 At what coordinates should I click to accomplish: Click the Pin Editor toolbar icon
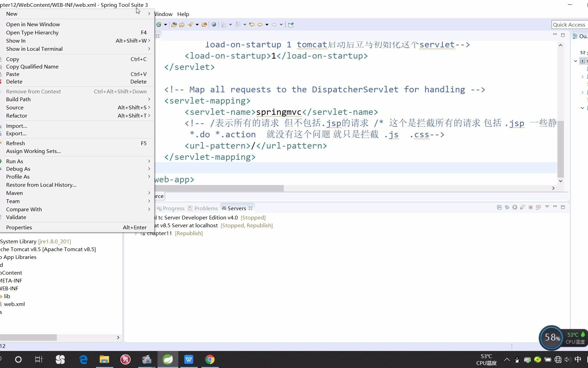point(291,25)
